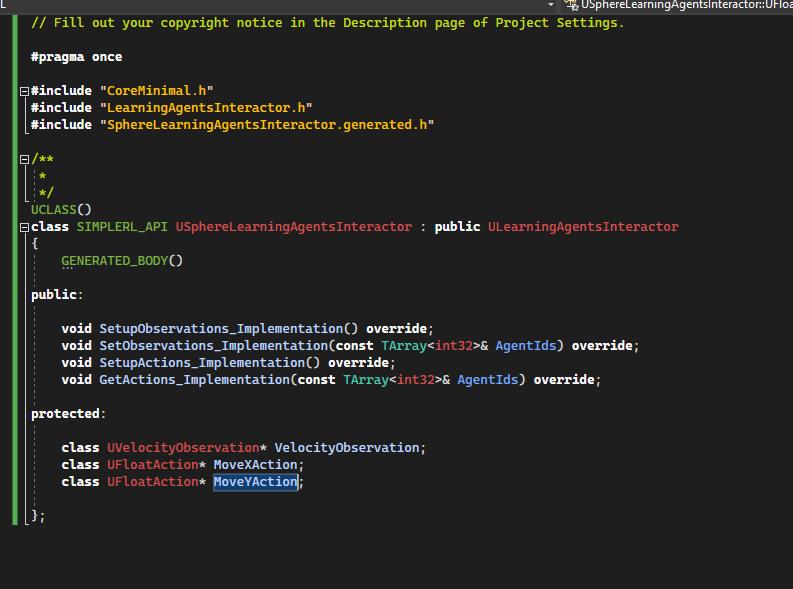The image size is (793, 589).
Task: Click the ULearningAgentsInteractor base class name
Action: [x=583, y=227]
